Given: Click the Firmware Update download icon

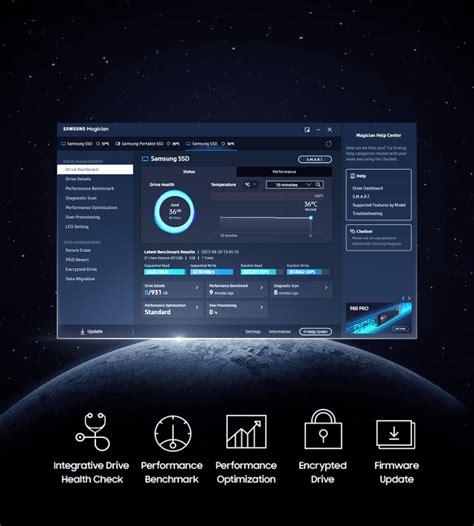Looking at the screenshot, I should coord(396,434).
